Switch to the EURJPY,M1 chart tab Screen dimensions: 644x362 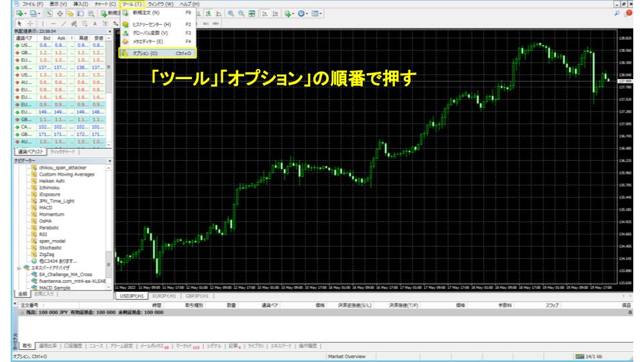coord(164,296)
